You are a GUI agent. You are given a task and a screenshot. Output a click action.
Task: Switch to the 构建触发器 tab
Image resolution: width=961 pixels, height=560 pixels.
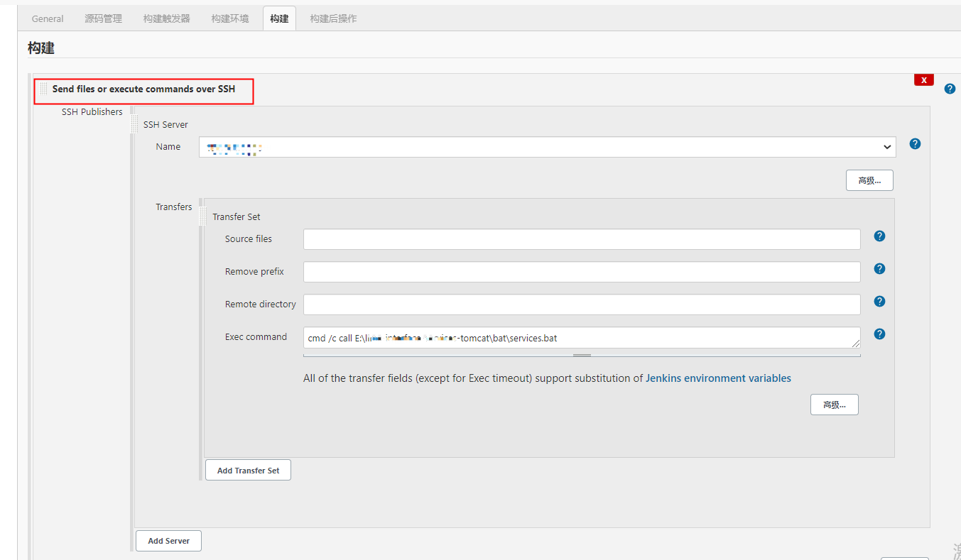(x=167, y=18)
